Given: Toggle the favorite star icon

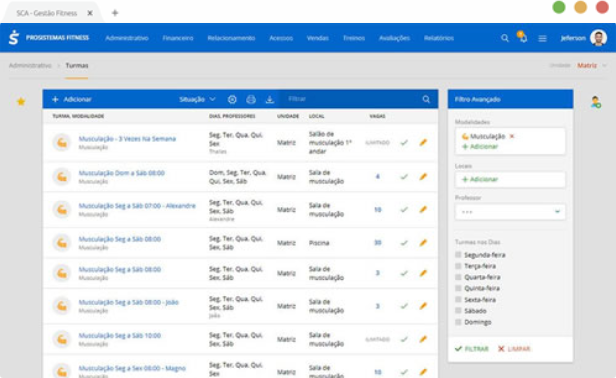Looking at the screenshot, I should click(x=21, y=102).
